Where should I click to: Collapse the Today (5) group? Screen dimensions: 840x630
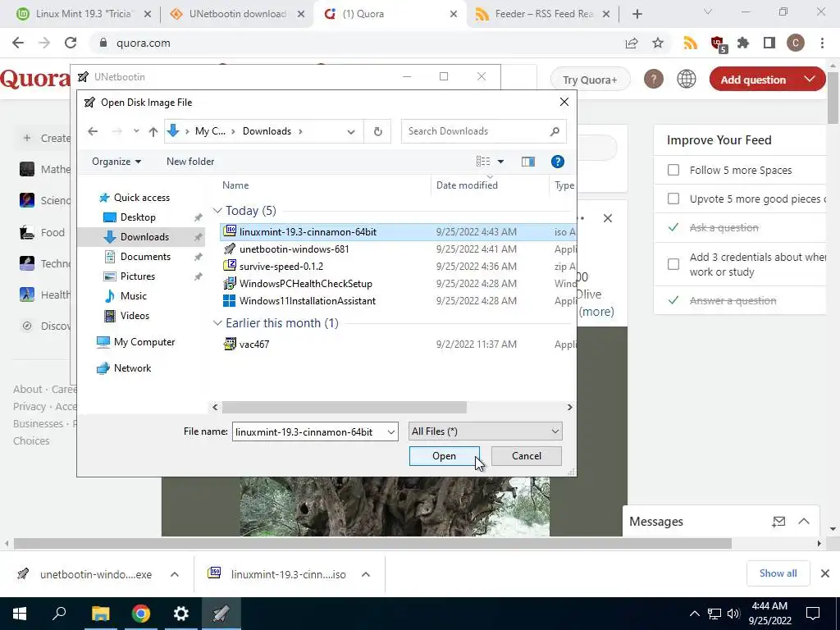[x=217, y=211]
